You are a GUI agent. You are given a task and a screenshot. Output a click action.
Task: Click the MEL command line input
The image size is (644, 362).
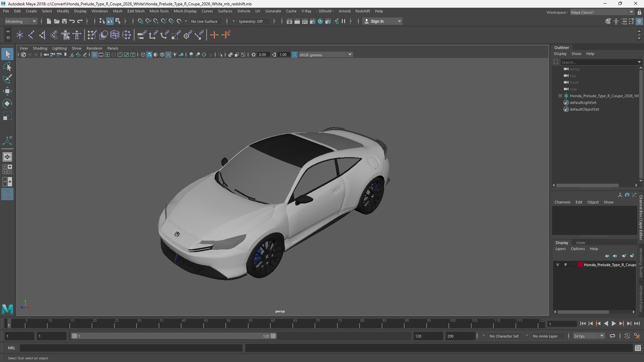tap(131, 348)
